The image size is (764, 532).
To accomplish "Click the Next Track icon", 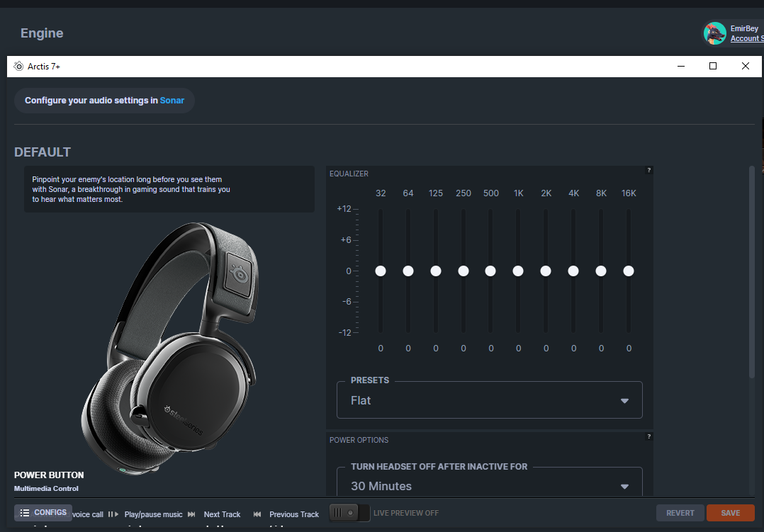I will click(191, 514).
